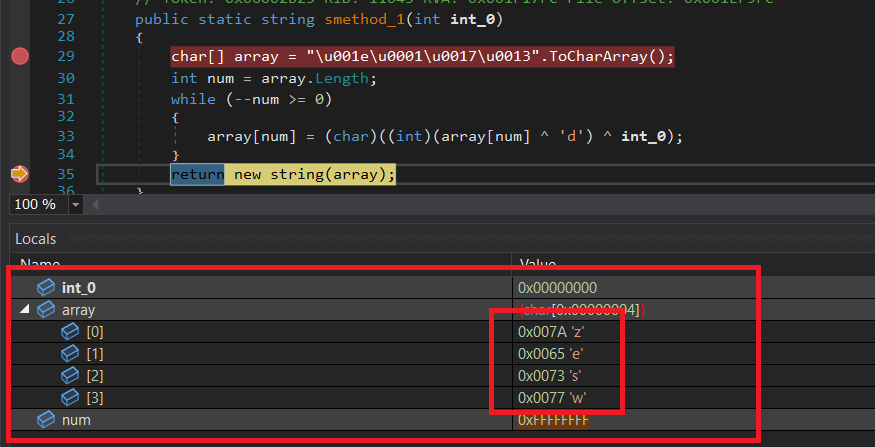Viewport: 875px width, 447px height.
Task: Click the num variable cube icon
Action: coord(46,420)
